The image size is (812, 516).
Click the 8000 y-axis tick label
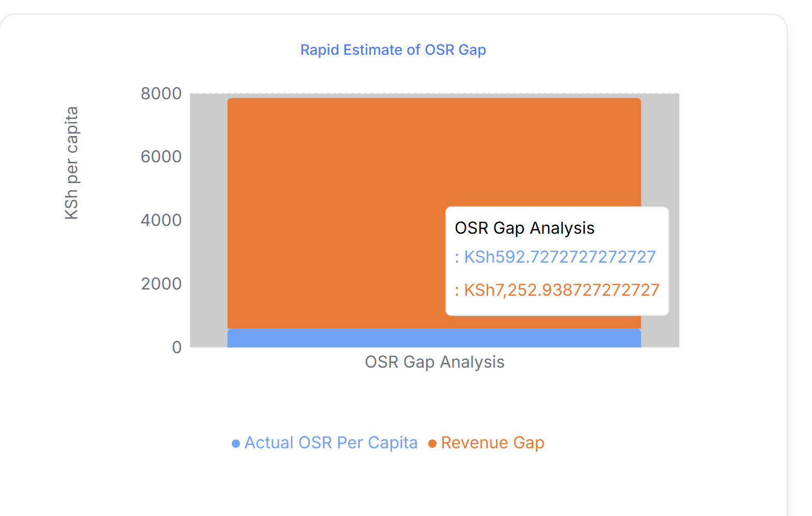point(161,94)
